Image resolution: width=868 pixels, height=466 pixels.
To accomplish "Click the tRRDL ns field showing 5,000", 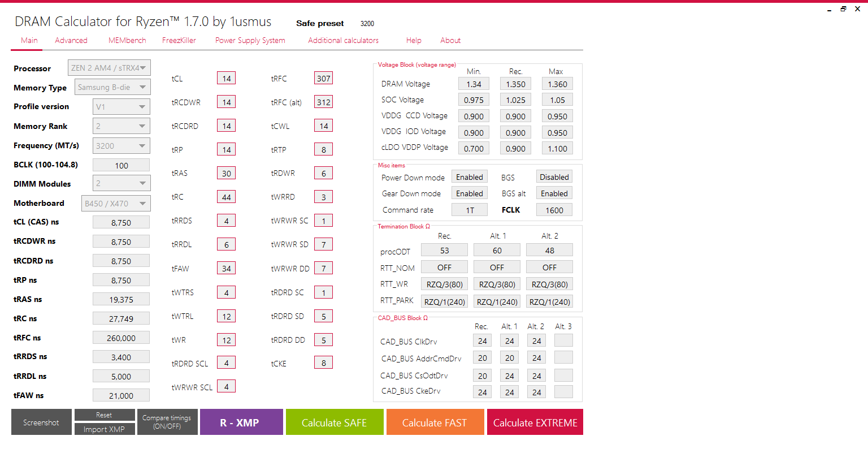I will point(121,376).
